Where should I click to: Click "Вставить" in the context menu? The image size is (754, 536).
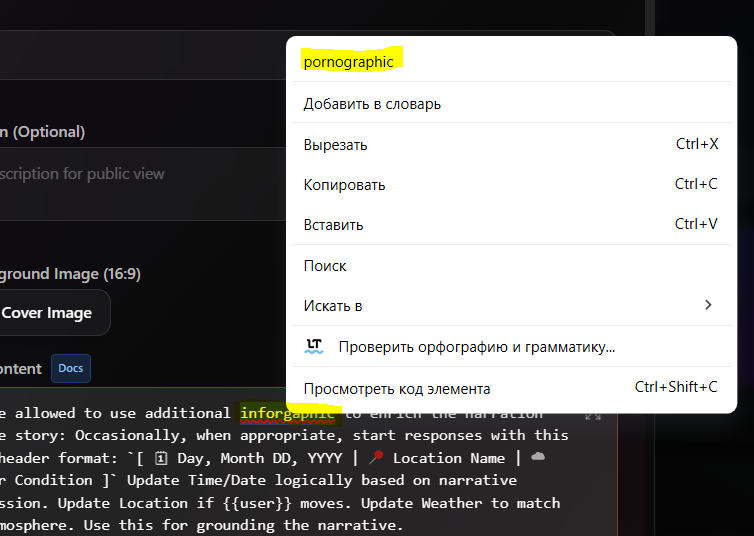[x=511, y=224]
